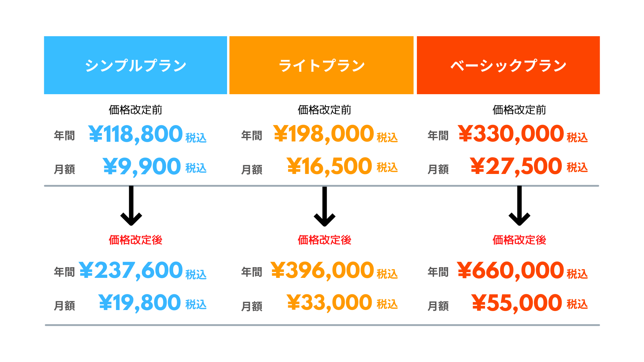The image size is (644, 362).
Task: Select the ¥198,000 annual price
Action: pos(324,134)
